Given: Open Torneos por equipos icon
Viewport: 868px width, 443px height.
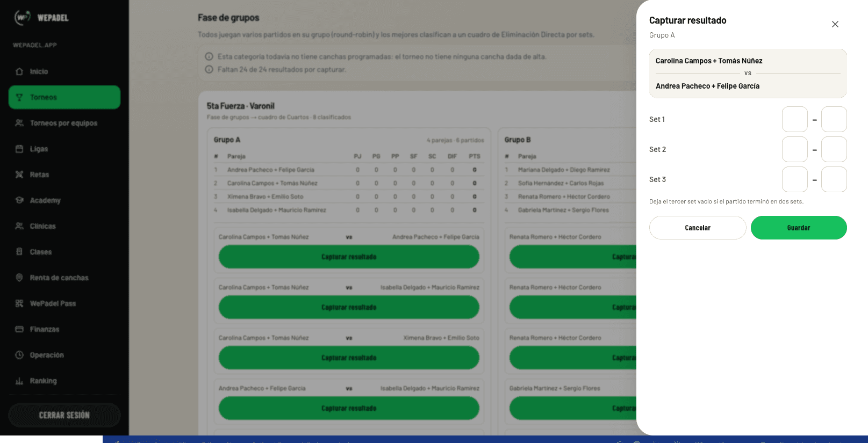Looking at the screenshot, I should [19, 123].
